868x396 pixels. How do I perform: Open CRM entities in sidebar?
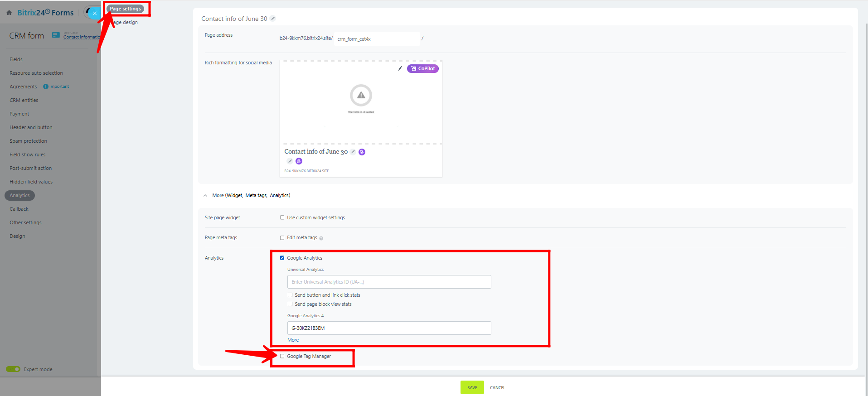click(24, 100)
